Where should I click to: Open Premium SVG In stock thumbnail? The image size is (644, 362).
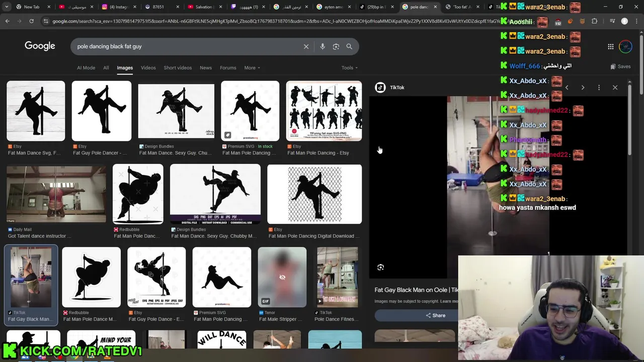(x=250, y=111)
